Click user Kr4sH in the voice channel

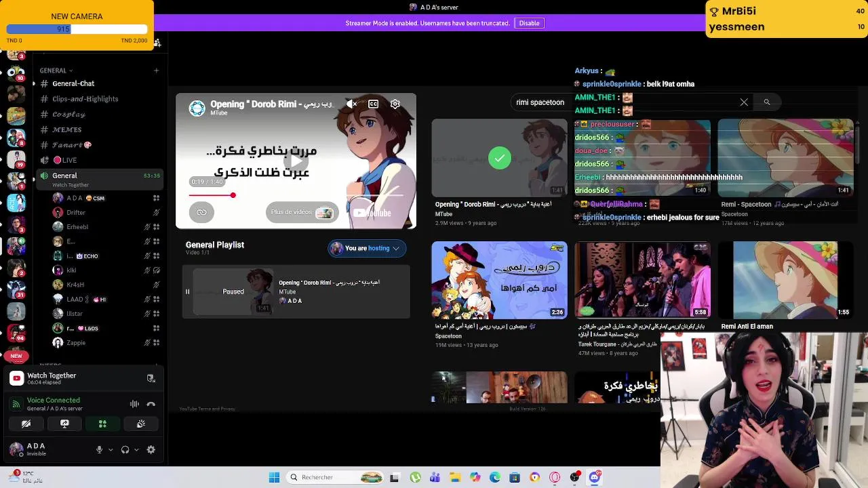coord(75,285)
